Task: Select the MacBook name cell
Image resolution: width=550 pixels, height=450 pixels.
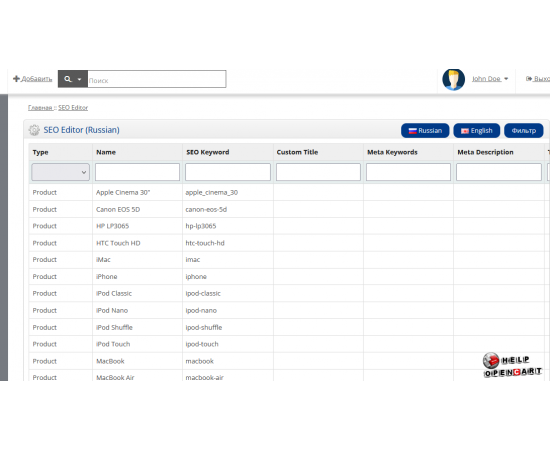Action: (x=138, y=361)
